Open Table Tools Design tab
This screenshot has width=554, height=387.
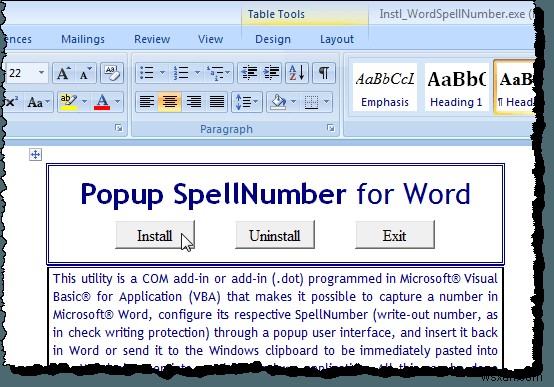click(273, 39)
